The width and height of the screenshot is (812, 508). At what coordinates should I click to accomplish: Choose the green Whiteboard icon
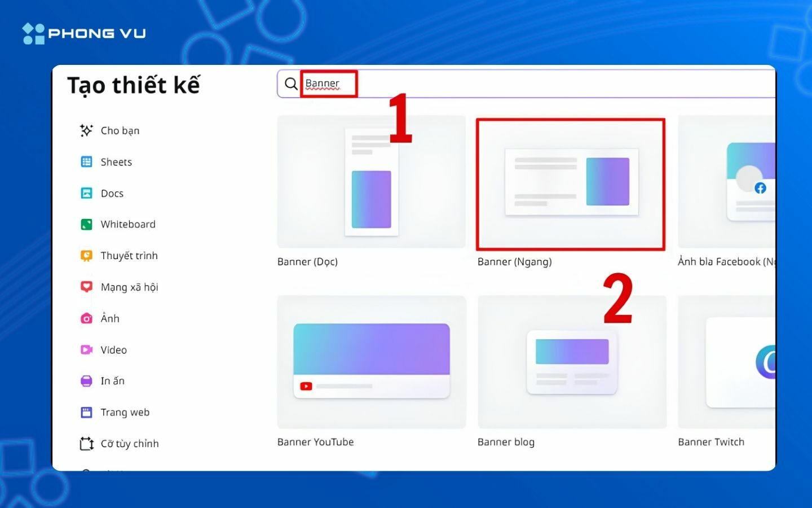point(86,224)
